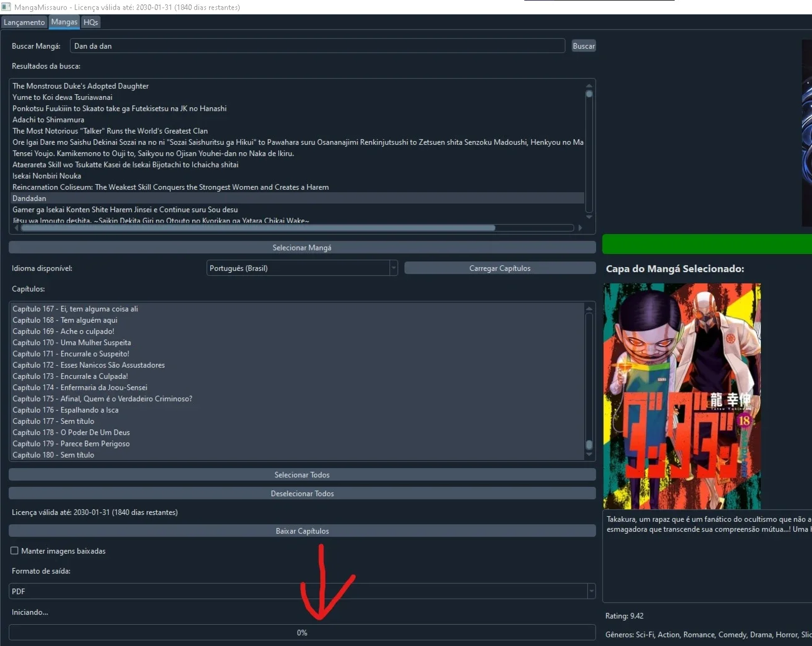Click the green bar above the cover
Image resolution: width=812 pixels, height=646 pixels.
[707, 244]
